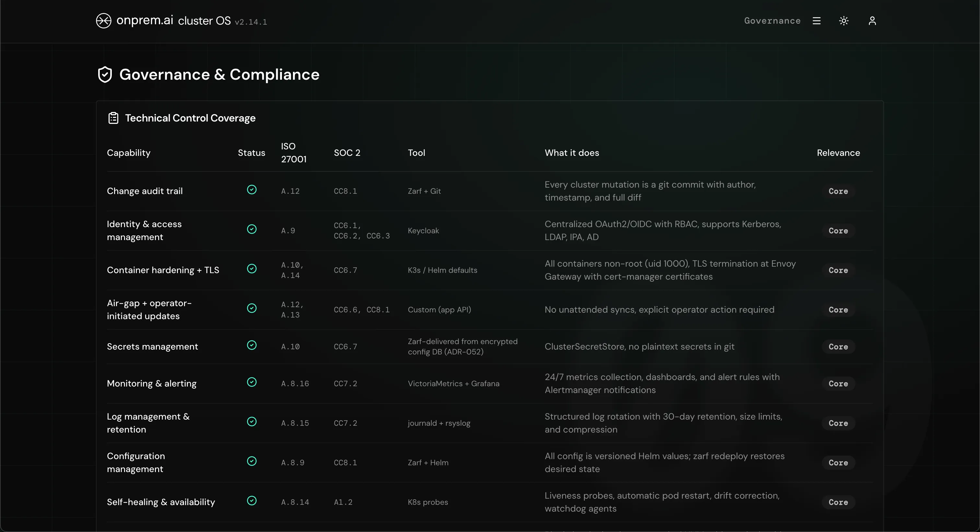
Task: Click the Core badge for Change audit trail
Action: point(838,191)
